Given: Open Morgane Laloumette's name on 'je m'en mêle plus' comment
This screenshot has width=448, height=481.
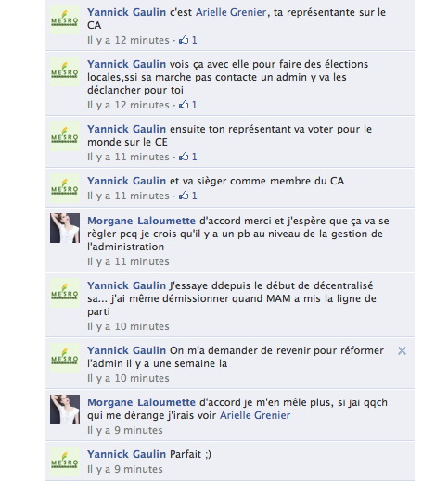Looking at the screenshot, I should click(x=141, y=402).
